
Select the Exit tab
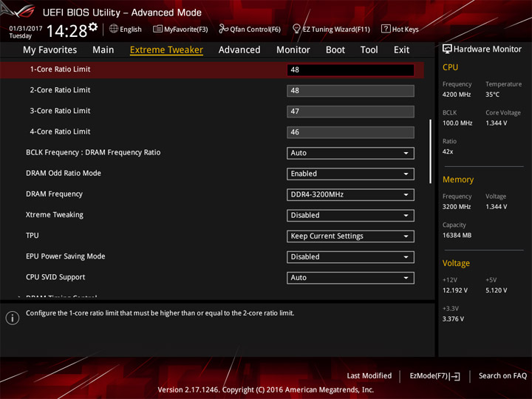(x=401, y=50)
